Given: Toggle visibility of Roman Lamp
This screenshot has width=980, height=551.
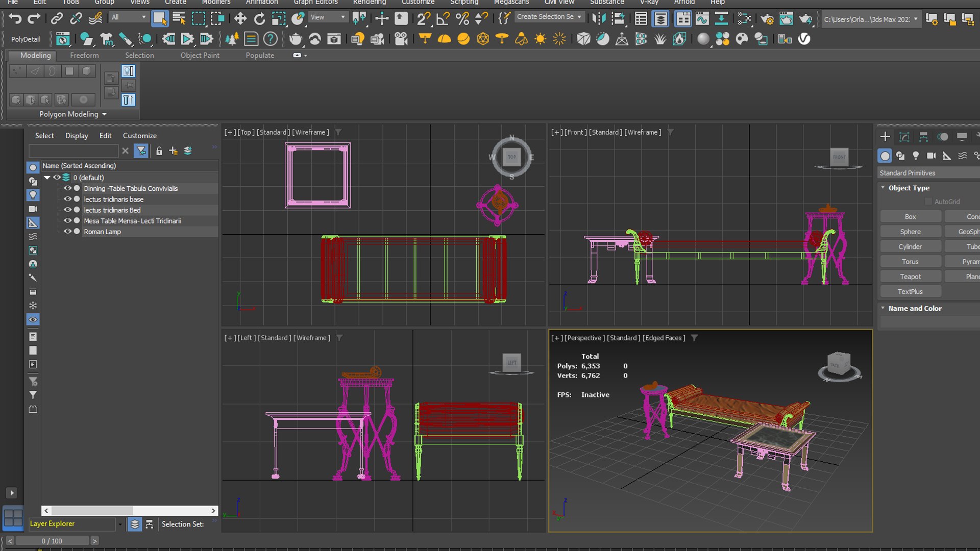Looking at the screenshot, I should (67, 231).
